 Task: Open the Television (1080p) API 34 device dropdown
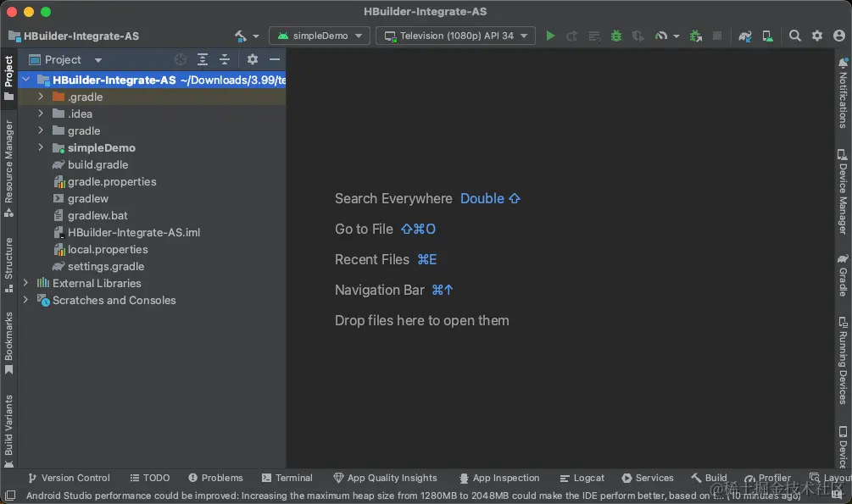click(455, 36)
